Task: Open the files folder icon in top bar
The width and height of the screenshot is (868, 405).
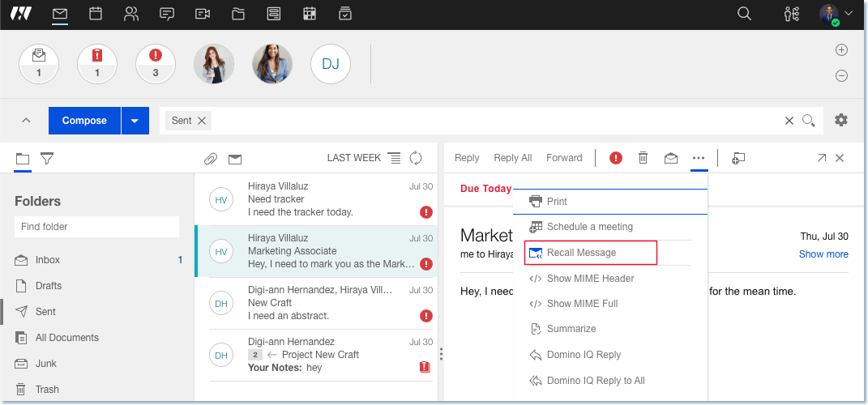Action: [238, 13]
